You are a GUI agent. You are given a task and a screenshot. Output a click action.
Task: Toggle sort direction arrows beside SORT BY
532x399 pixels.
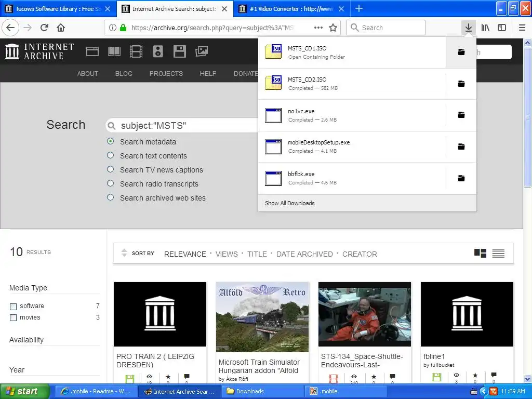pos(124,253)
